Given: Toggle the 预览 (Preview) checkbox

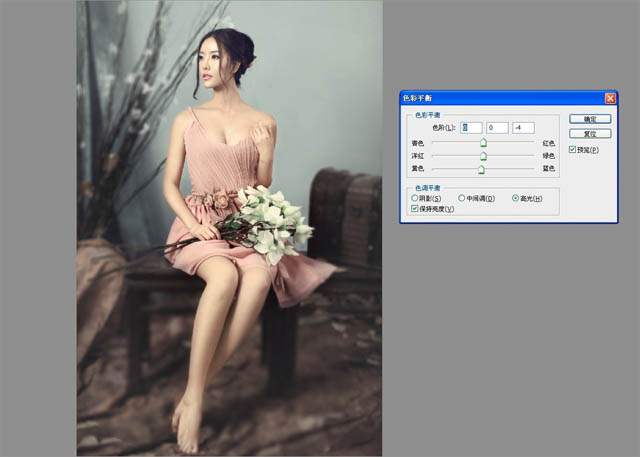Looking at the screenshot, I should [572, 149].
